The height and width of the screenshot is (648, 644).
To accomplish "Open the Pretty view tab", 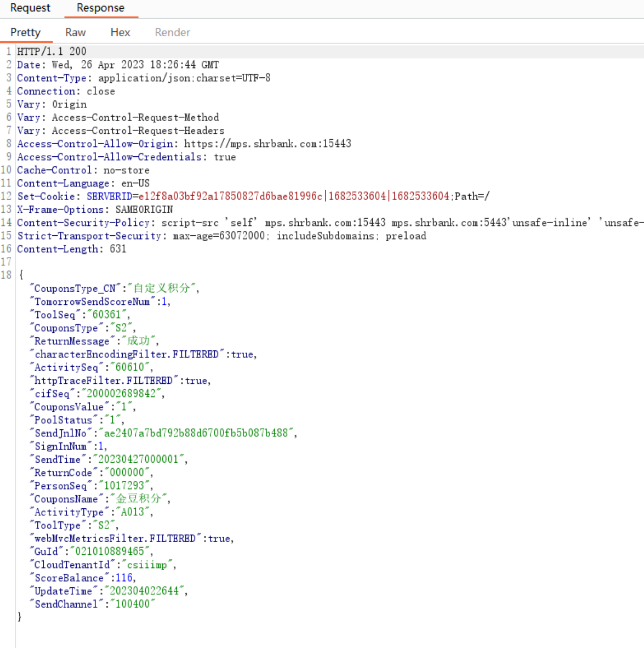I will coord(25,32).
